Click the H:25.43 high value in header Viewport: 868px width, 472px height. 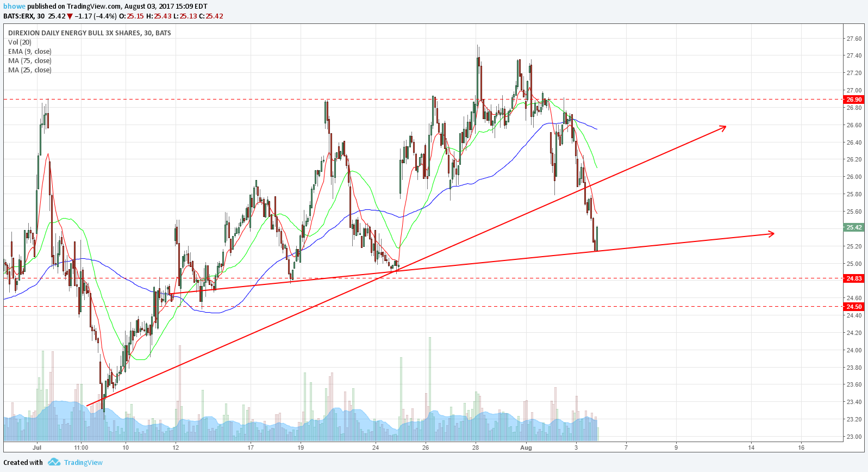coord(159,16)
